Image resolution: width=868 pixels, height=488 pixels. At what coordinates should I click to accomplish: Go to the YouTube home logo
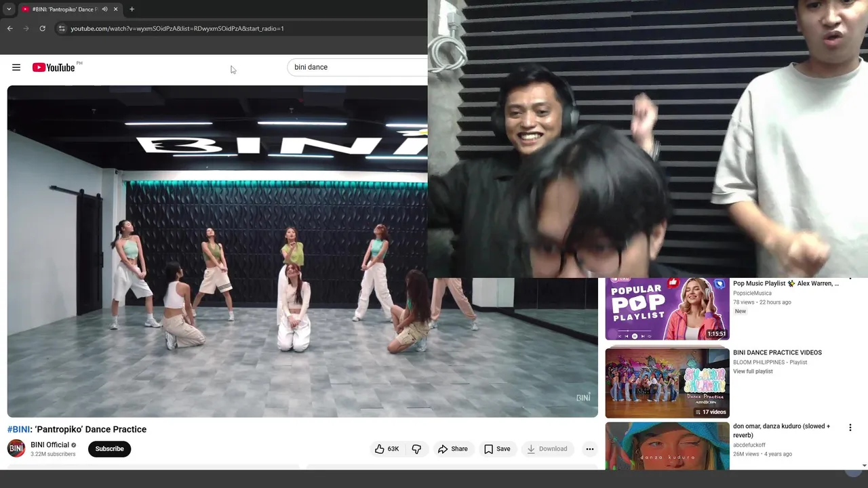tap(54, 67)
